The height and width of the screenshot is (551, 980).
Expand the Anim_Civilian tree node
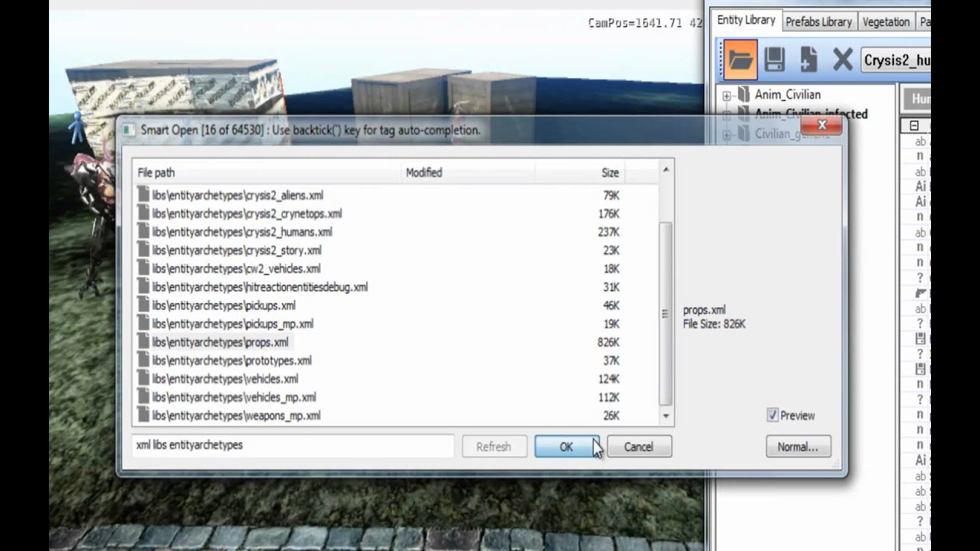click(727, 95)
